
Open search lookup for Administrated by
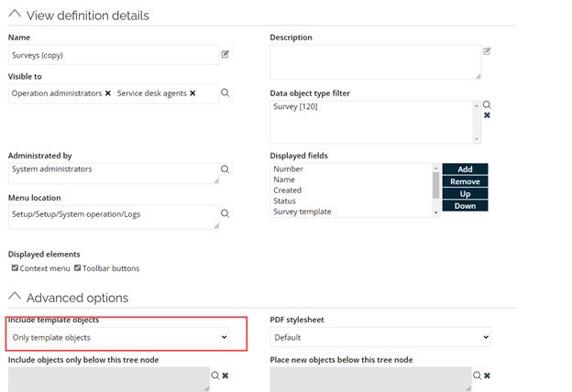tap(225, 169)
